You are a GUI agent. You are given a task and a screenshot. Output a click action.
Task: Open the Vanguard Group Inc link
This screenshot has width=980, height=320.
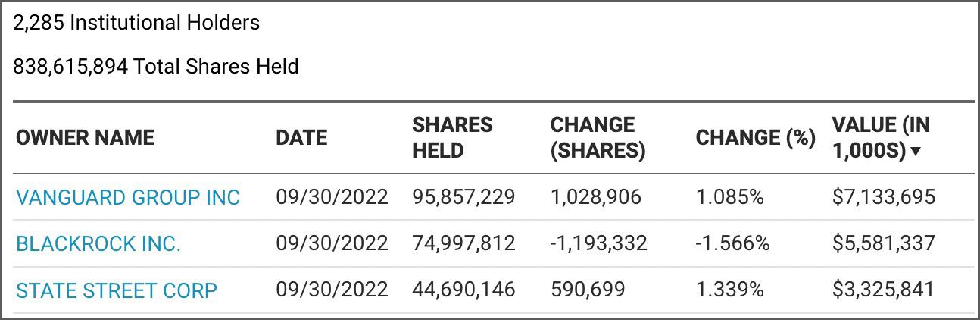point(128,198)
